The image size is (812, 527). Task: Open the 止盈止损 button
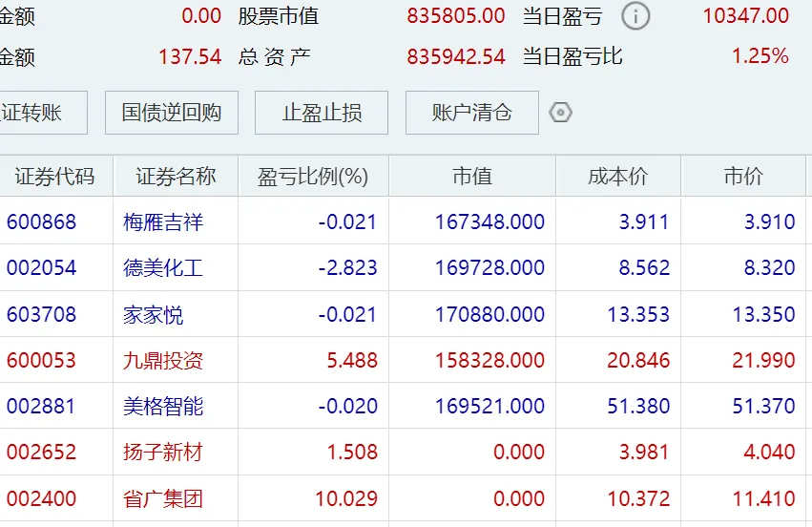coord(322,113)
